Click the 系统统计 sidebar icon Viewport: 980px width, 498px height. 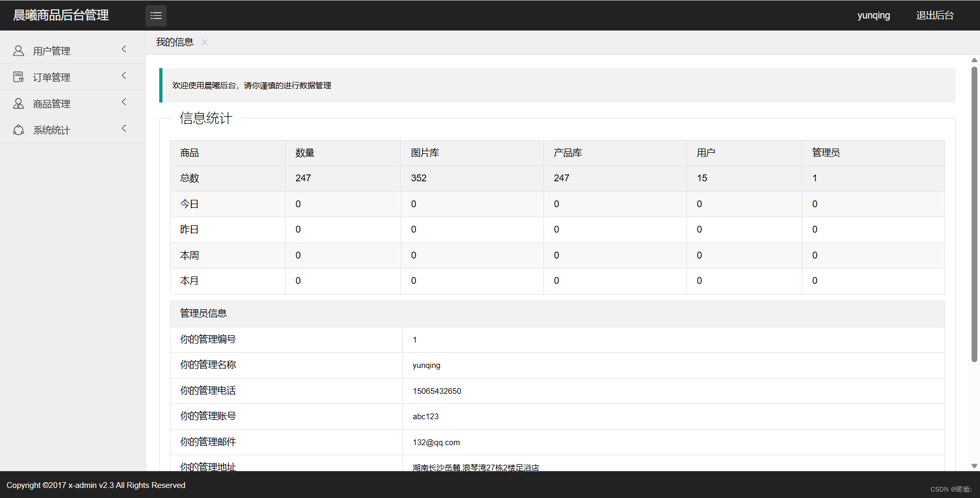point(19,130)
